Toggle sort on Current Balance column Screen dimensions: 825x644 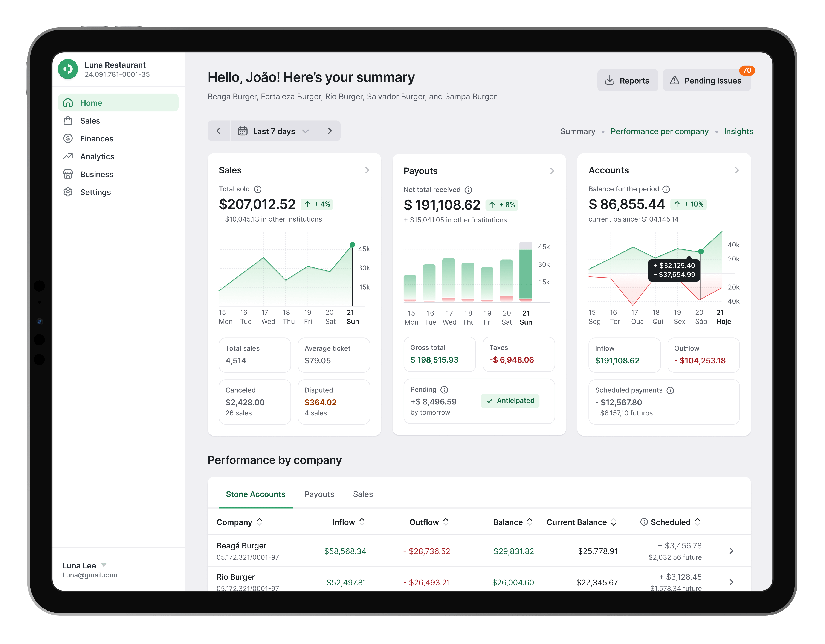[613, 522]
